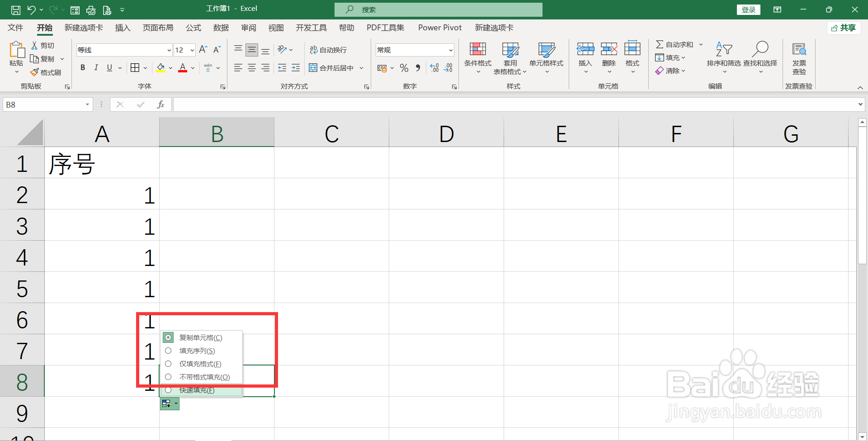
Task: Click the Paste clipboard icon
Action: 17,50
